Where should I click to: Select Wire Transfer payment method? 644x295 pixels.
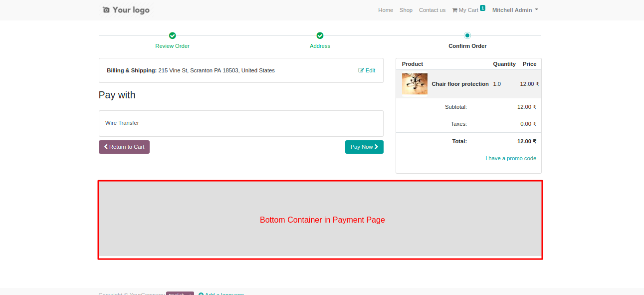point(122,123)
